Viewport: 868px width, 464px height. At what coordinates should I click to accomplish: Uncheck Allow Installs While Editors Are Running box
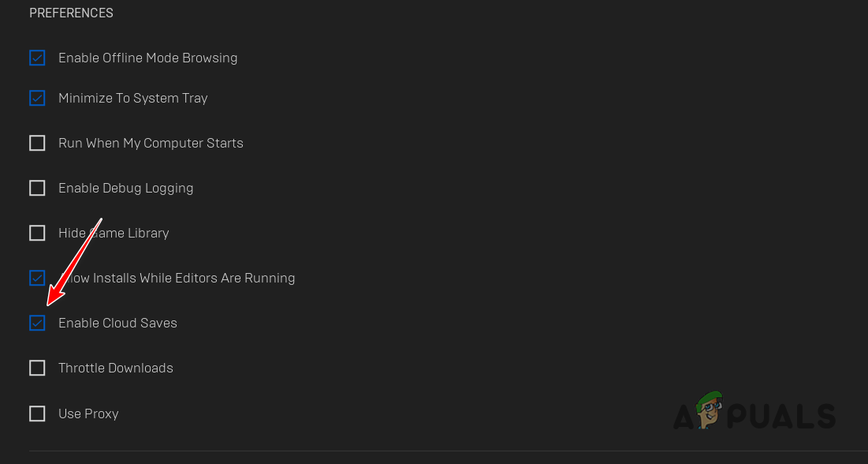click(x=37, y=278)
